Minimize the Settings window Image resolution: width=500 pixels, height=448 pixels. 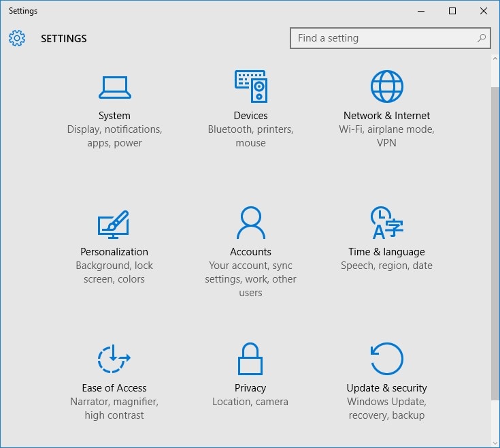[x=421, y=11]
